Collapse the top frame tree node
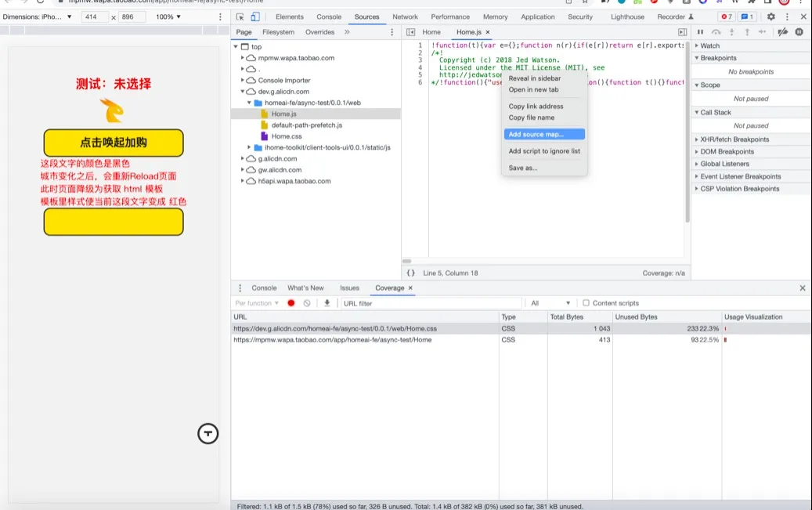This screenshot has height=510, width=812. 236,47
